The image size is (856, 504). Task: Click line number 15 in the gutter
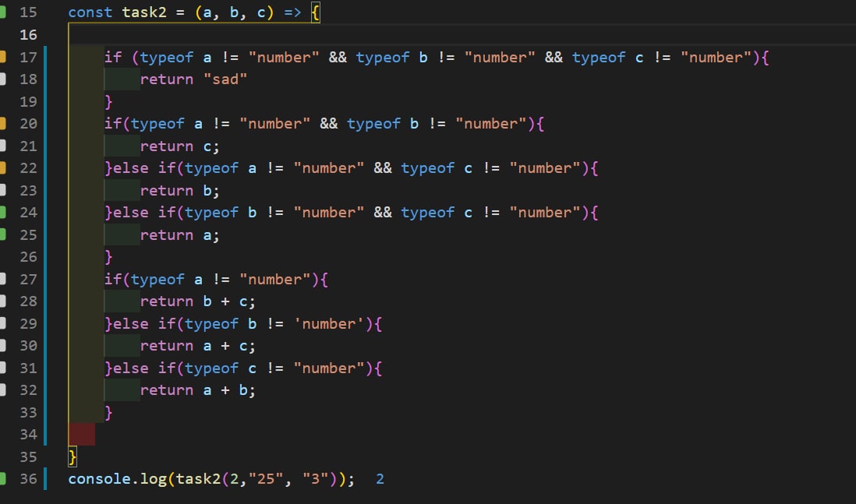point(28,12)
